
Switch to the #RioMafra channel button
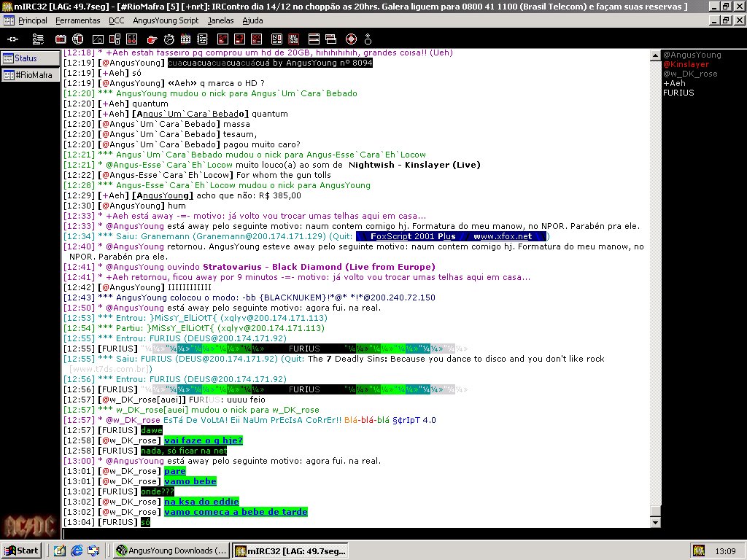(30, 75)
